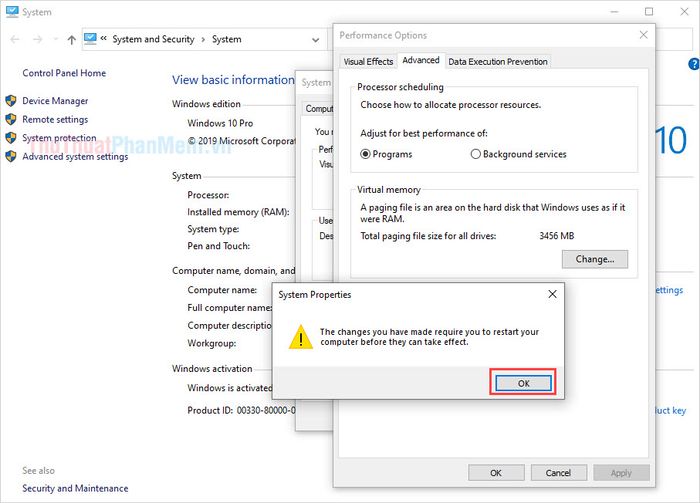Click the Advanced system settings shield icon

tap(11, 156)
